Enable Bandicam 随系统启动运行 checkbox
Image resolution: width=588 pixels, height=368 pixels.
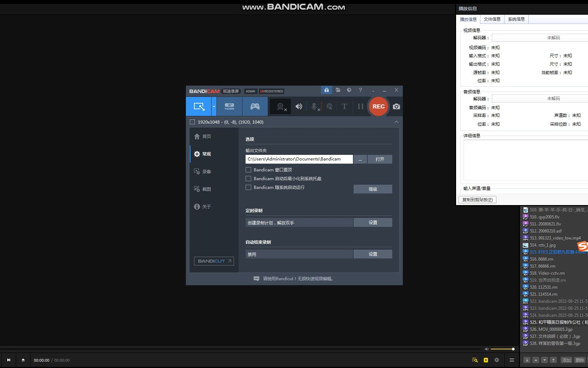click(248, 187)
